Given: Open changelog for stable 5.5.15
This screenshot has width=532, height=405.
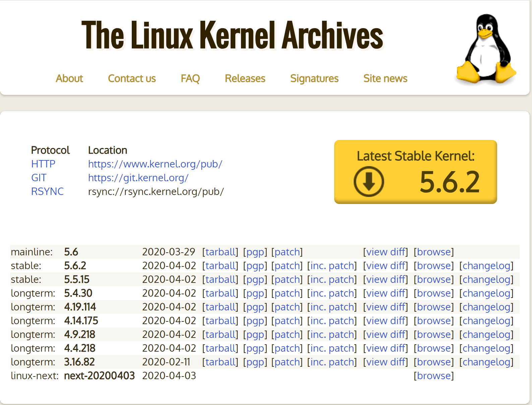Looking at the screenshot, I should pyautogui.click(x=486, y=280).
